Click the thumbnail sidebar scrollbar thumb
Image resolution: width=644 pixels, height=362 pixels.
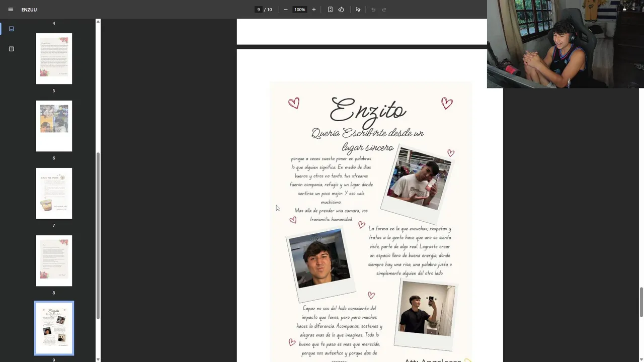click(98, 235)
